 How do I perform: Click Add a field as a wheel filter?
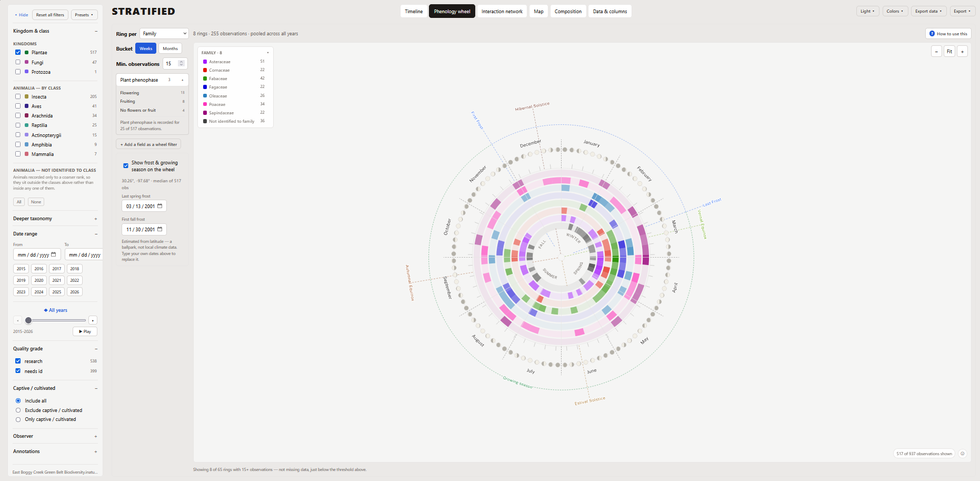click(148, 144)
